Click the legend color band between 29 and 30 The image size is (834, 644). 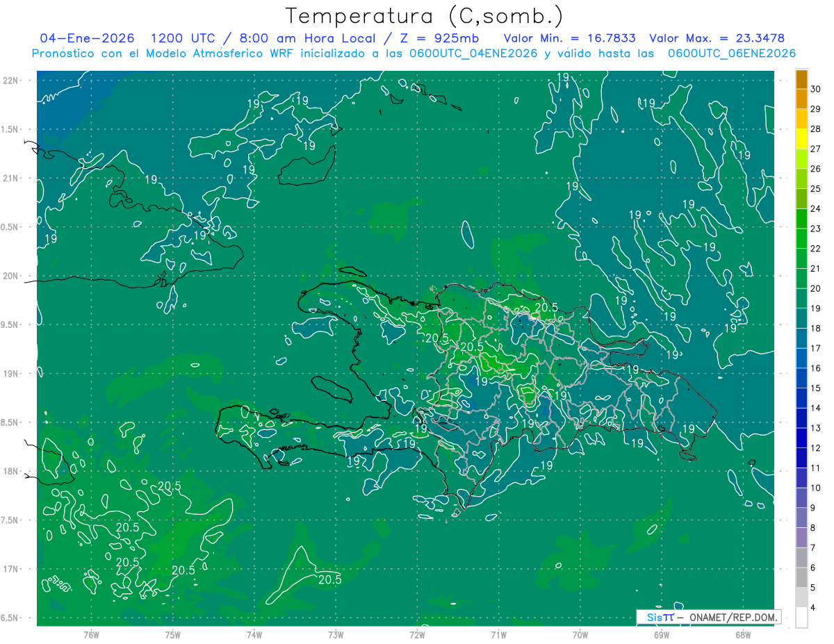[x=801, y=99]
